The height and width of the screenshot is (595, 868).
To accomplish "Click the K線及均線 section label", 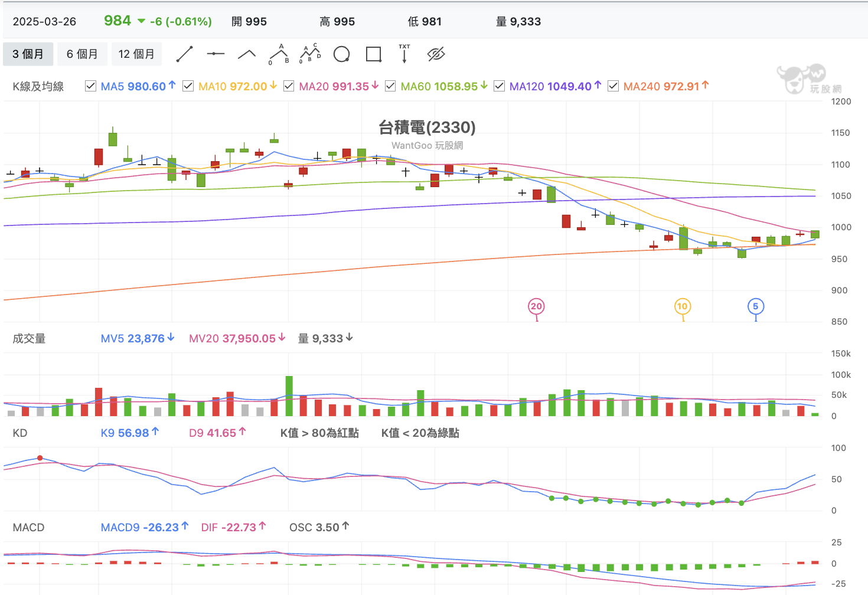I will click(x=38, y=86).
